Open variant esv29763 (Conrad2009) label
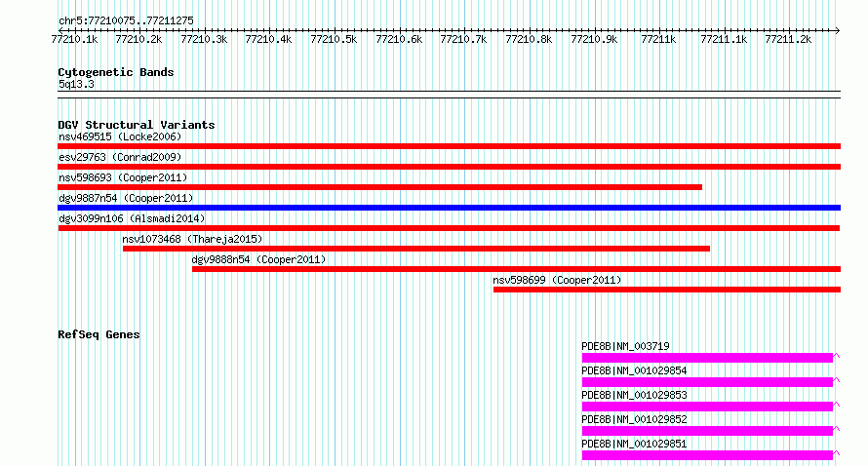Screen dimensions: 868x466 click(120, 157)
